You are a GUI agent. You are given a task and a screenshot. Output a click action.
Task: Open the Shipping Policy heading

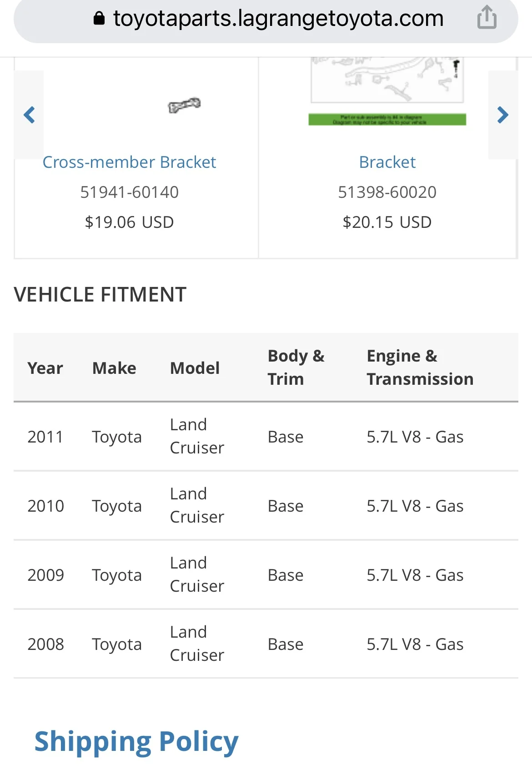click(136, 741)
